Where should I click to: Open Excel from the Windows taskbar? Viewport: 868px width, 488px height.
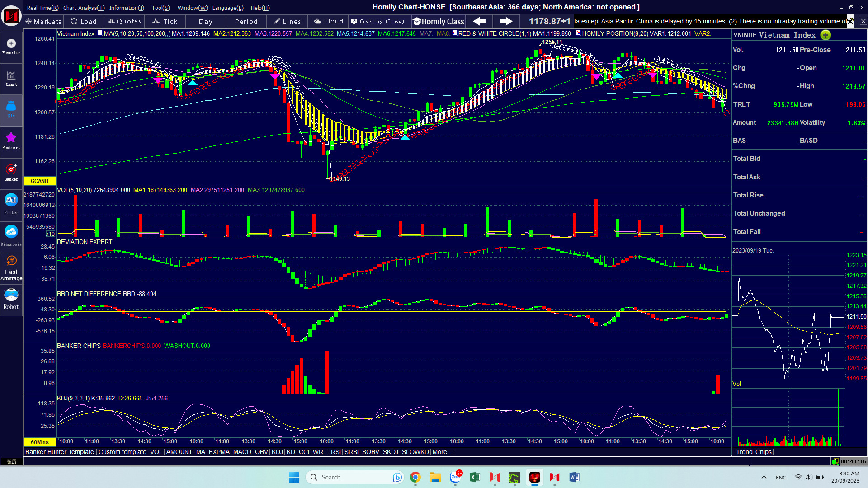tap(475, 477)
